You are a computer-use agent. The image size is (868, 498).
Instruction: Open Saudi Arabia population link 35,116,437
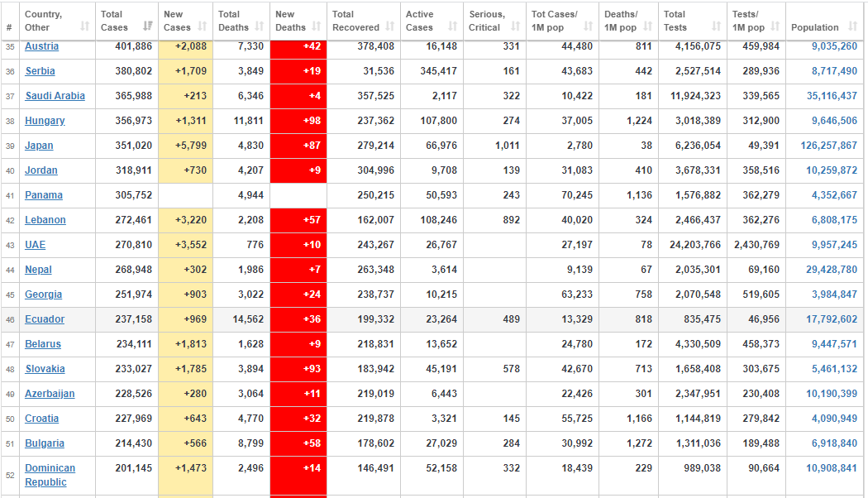coord(832,96)
